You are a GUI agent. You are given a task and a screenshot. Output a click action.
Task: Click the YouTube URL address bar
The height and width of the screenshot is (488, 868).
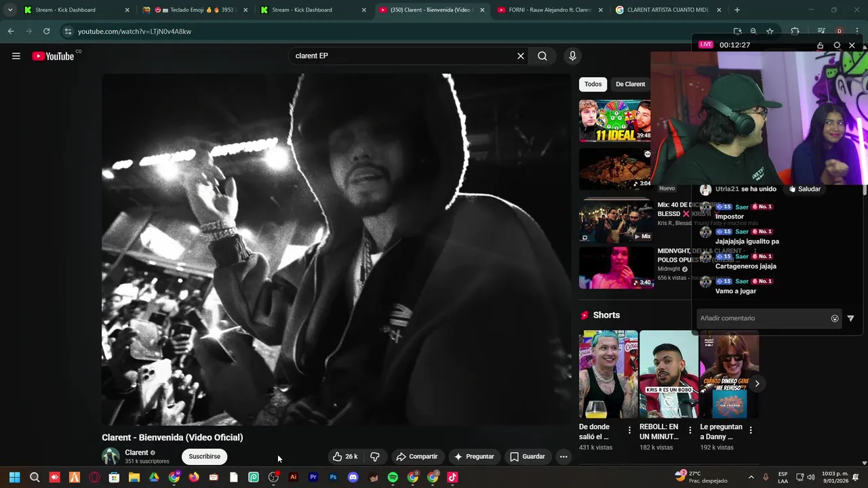click(400, 31)
